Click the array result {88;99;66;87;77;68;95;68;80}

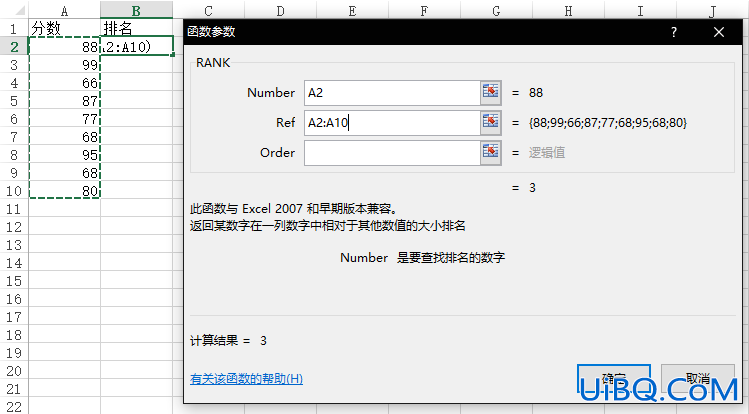(x=608, y=123)
